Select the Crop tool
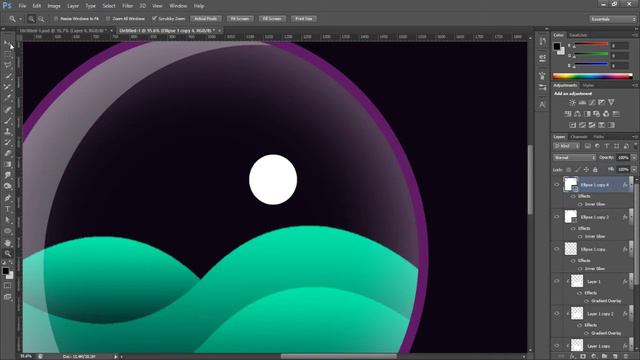The image size is (640, 360). pos(8,87)
